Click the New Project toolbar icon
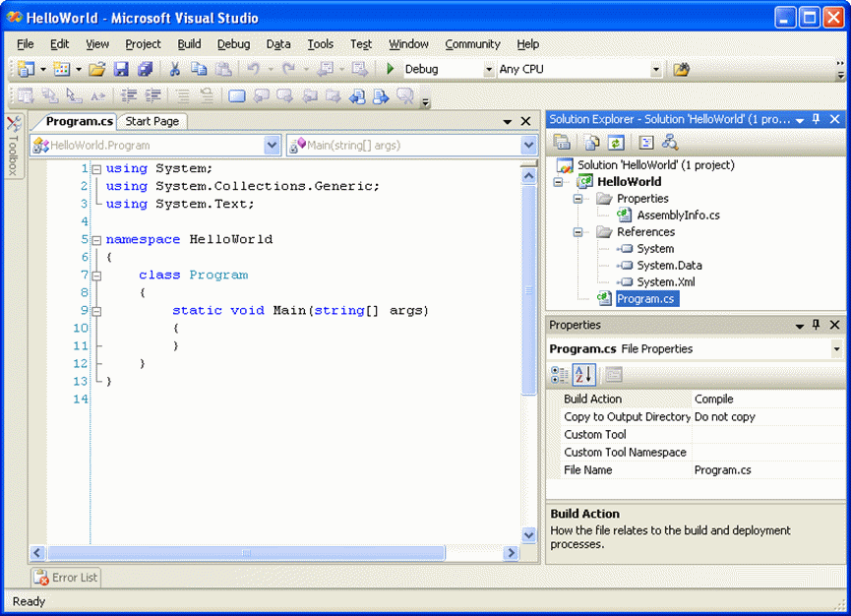This screenshot has height=616, width=851. pos(26,69)
